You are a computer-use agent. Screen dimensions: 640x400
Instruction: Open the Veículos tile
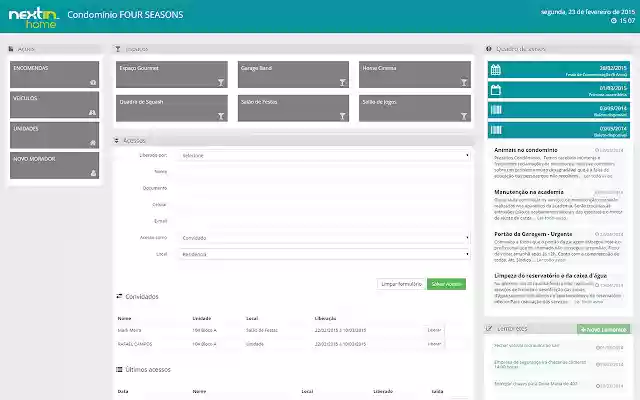(54, 104)
